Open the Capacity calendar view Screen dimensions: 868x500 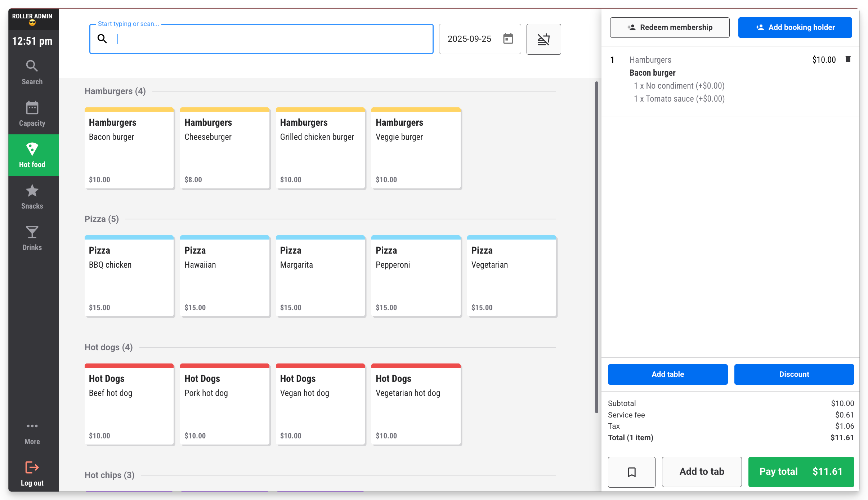coord(32,114)
